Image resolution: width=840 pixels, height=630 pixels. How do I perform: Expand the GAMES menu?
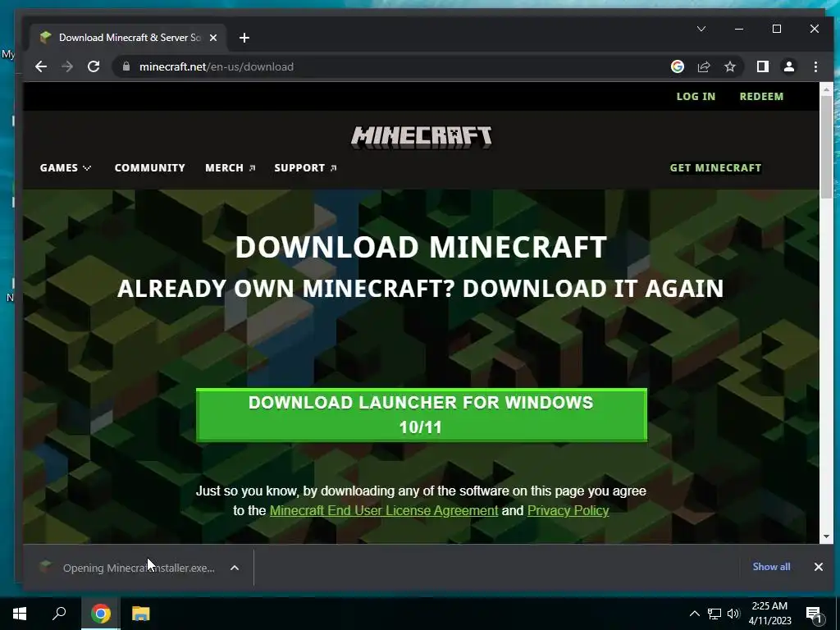point(66,167)
